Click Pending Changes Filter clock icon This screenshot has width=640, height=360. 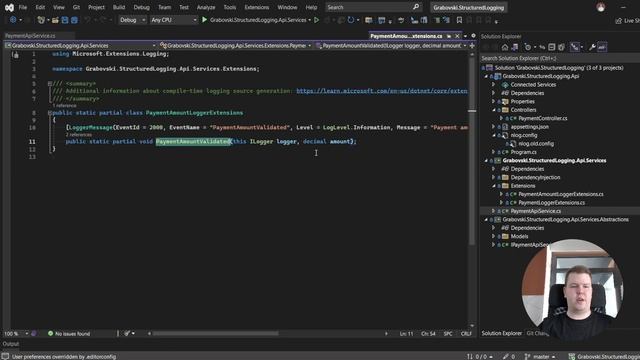(x=528, y=47)
